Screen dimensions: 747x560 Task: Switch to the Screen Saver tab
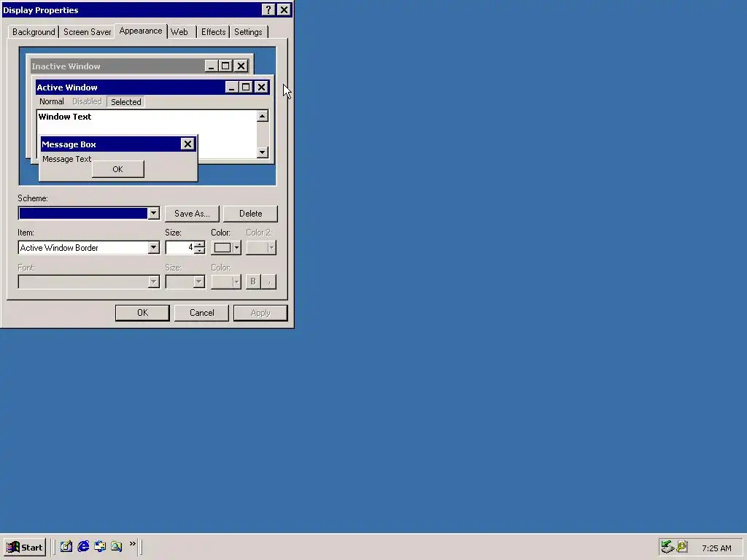pos(87,32)
